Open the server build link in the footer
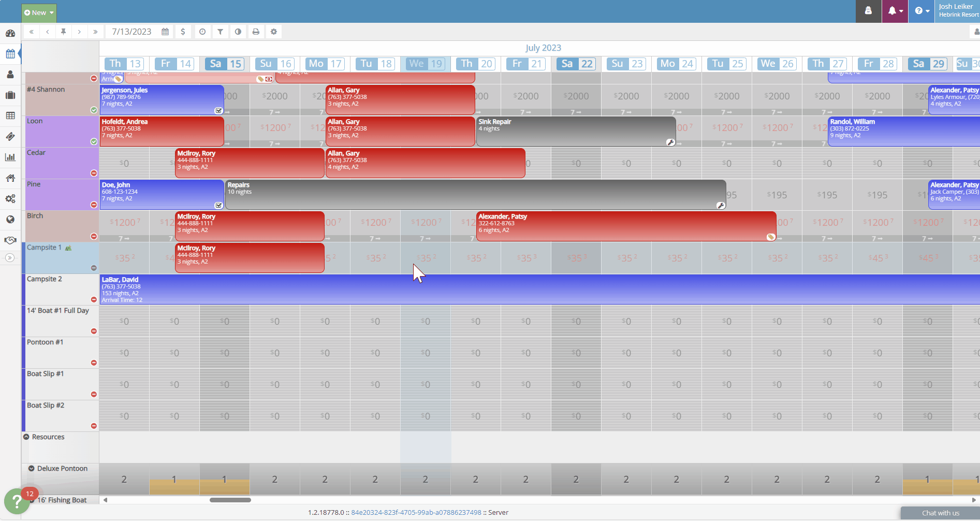The image size is (980, 521). pyautogui.click(x=416, y=512)
